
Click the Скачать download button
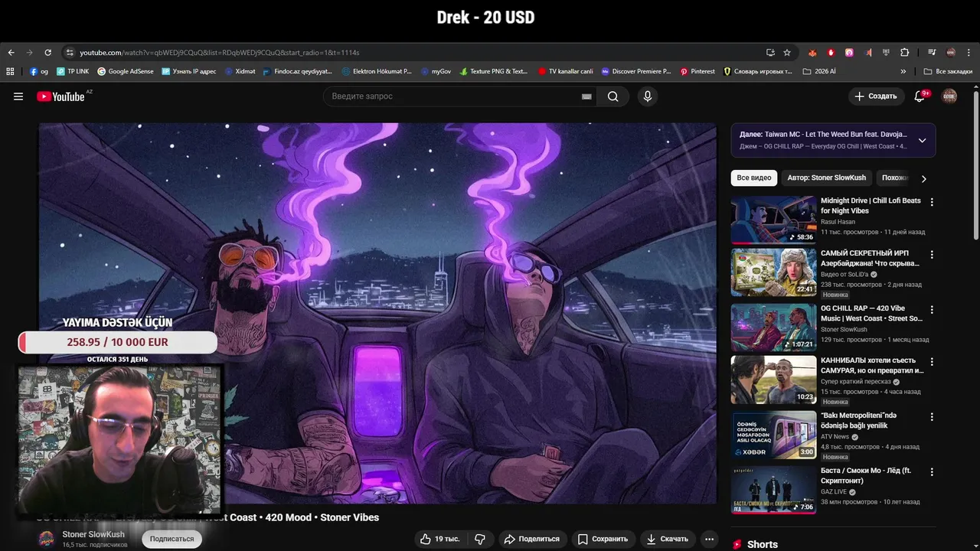[667, 539]
